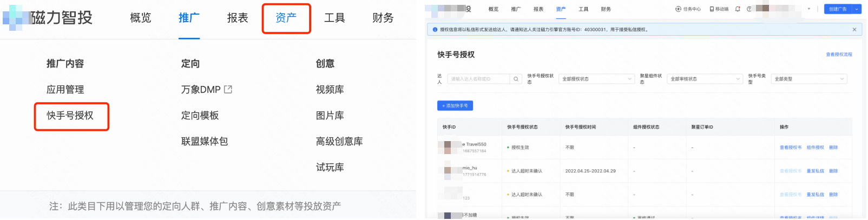This screenshot has height=220, width=868.
Task: Select 报表 in the left navigation bar
Action: click(238, 18)
